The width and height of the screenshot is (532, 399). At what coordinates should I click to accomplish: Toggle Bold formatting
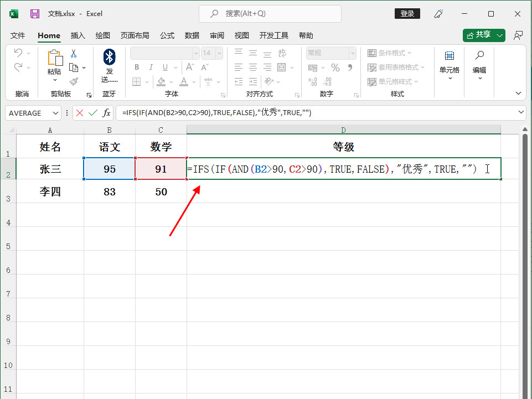pyautogui.click(x=137, y=67)
